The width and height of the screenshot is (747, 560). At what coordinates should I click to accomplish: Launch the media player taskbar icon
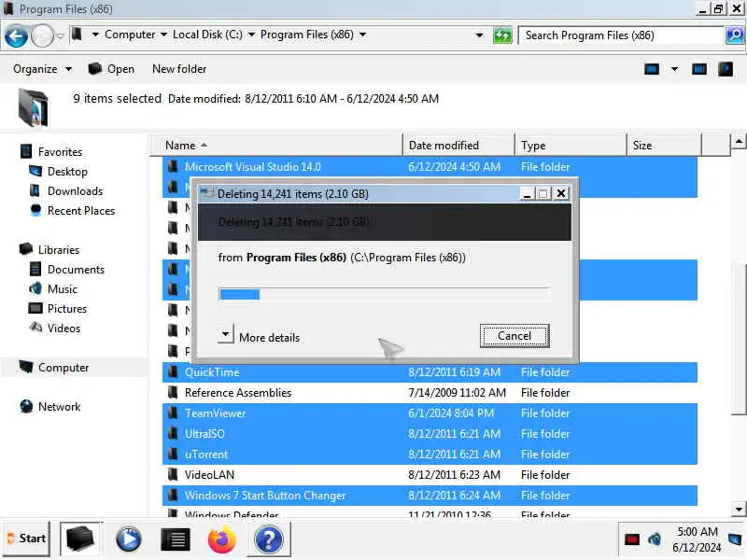click(x=129, y=539)
